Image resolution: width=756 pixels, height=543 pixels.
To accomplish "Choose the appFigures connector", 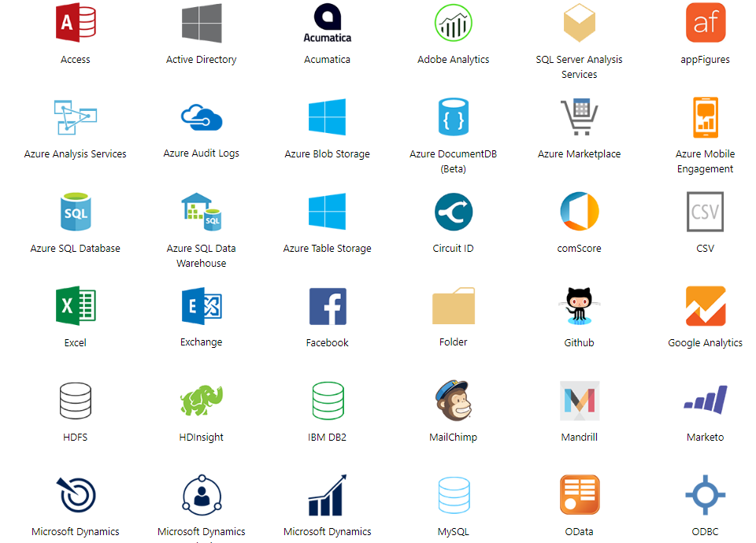I will (706, 22).
